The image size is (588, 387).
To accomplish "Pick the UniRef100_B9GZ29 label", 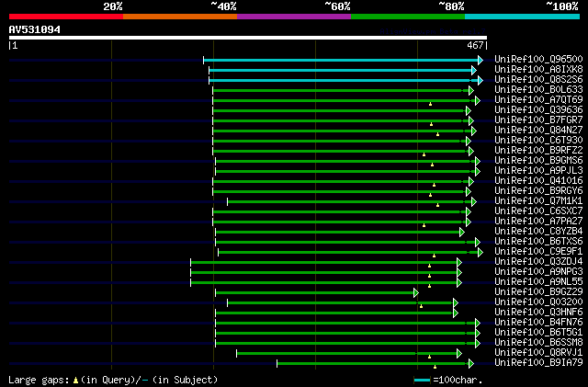I will [x=538, y=292].
